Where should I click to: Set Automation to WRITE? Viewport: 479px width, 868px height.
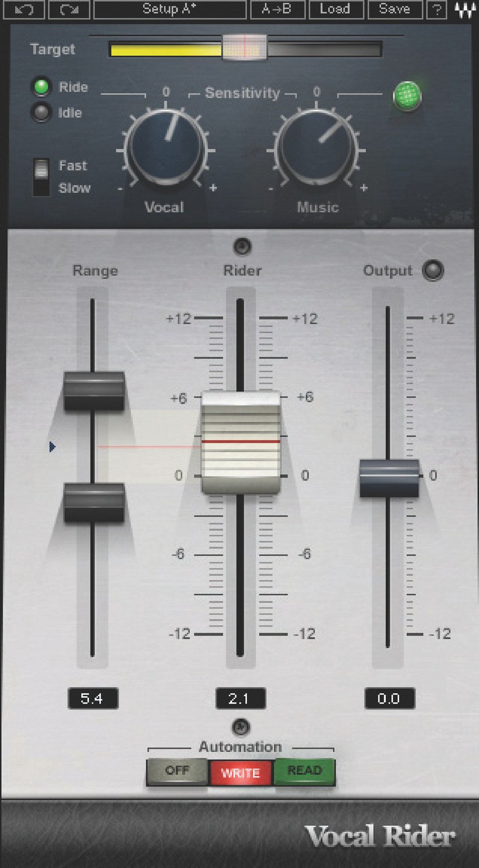coord(241,773)
